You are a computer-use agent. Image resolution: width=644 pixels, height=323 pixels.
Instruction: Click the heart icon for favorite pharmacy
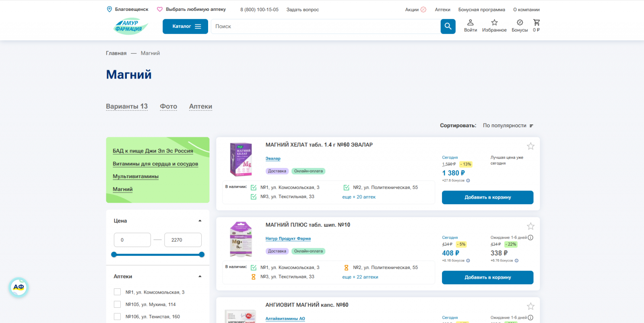(x=160, y=9)
